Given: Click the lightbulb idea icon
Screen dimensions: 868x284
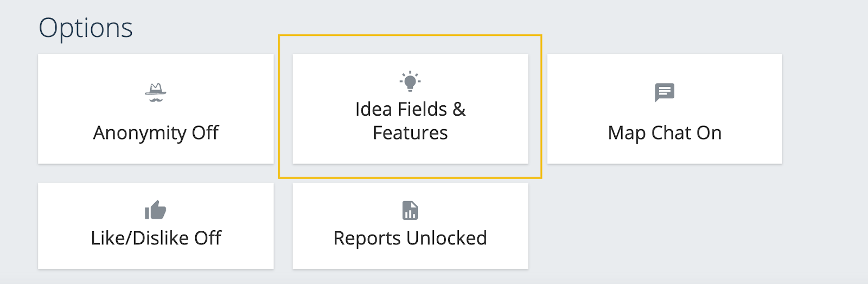Looking at the screenshot, I should (x=410, y=81).
